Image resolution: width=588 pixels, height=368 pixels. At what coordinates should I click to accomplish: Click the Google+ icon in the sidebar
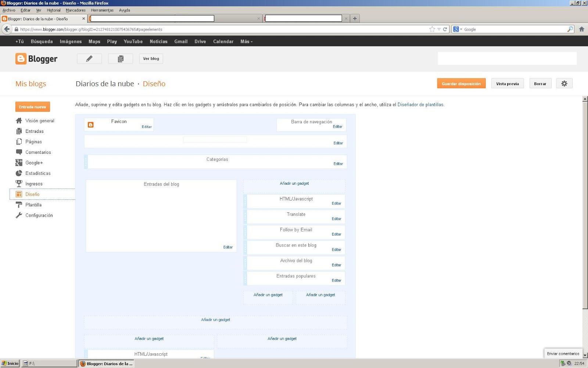coord(18,163)
